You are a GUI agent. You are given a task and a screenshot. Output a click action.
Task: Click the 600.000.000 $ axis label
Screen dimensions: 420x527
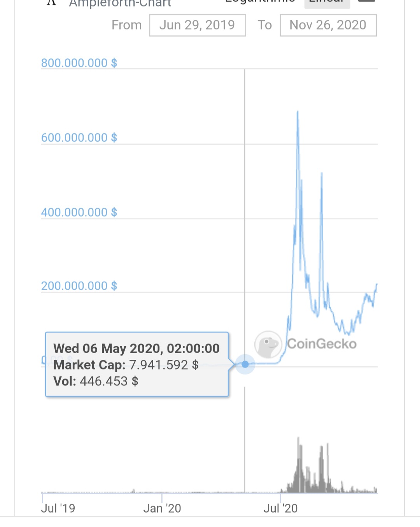(79, 137)
